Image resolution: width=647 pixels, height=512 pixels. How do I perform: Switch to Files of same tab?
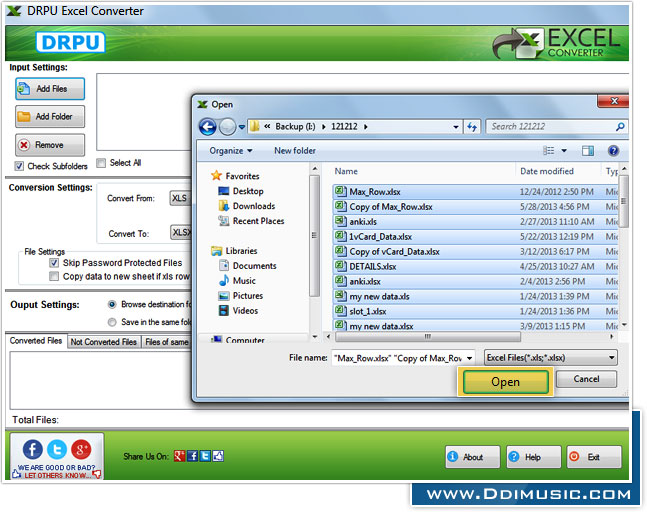coord(167,342)
